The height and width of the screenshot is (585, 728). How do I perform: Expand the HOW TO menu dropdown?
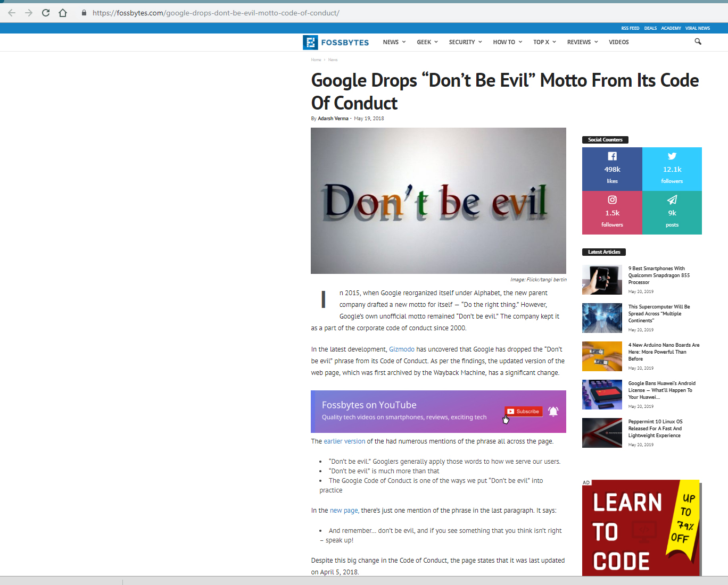(508, 42)
